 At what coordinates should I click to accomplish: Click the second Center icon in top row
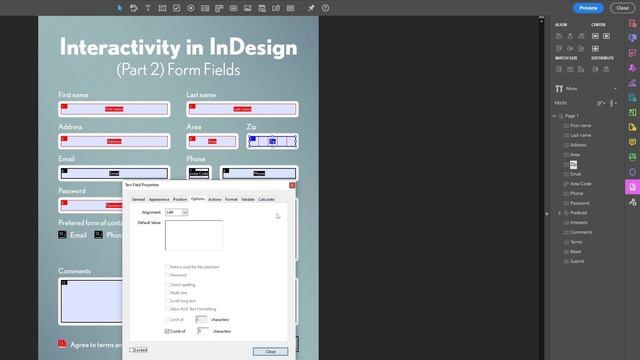pos(607,36)
